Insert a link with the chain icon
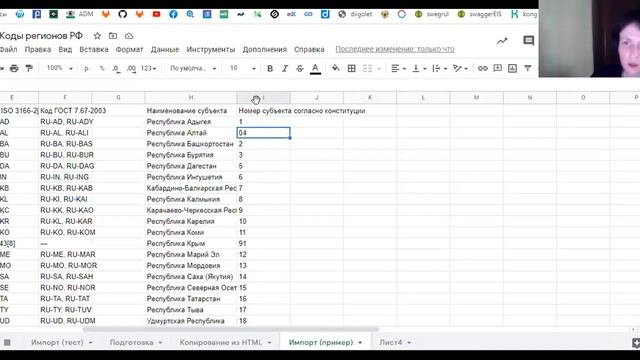640x360 pixels. pos(483,69)
